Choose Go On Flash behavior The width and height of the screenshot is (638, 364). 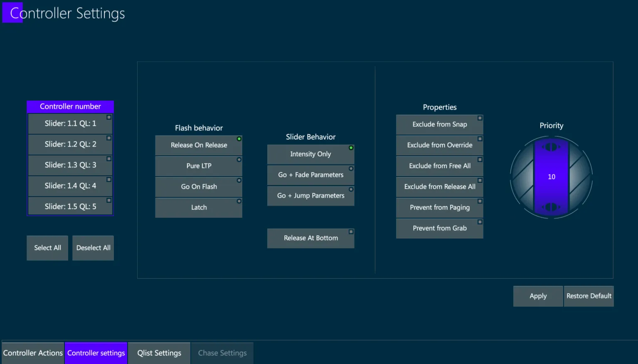(x=199, y=187)
